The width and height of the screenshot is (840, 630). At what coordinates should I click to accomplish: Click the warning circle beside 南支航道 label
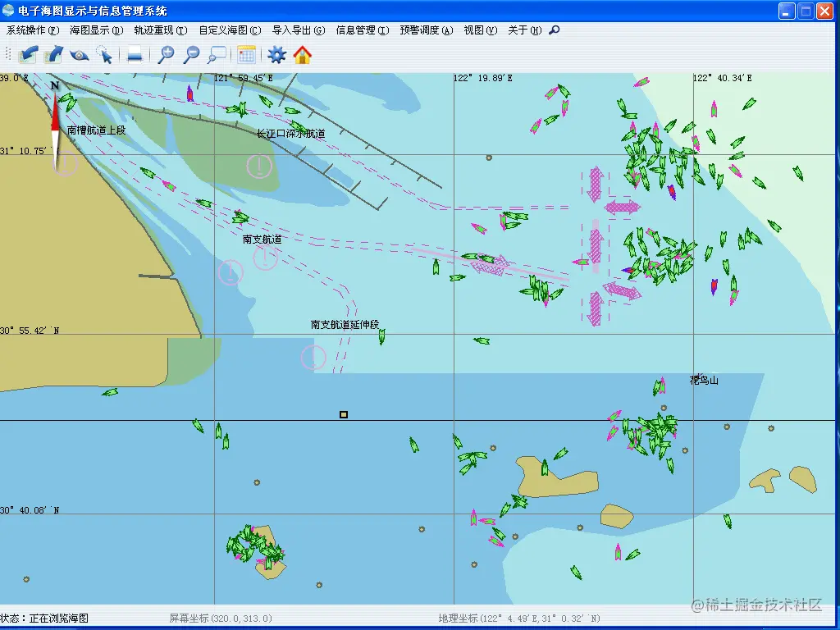265,258
